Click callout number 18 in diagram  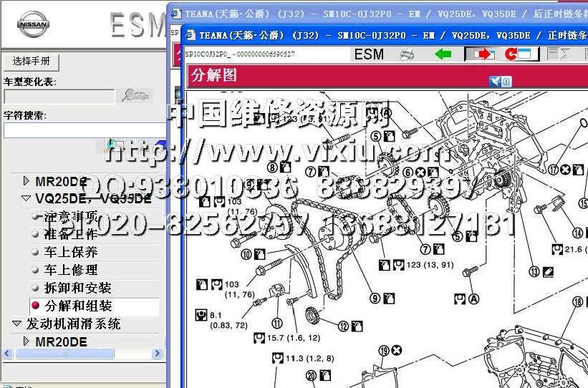coord(578,302)
